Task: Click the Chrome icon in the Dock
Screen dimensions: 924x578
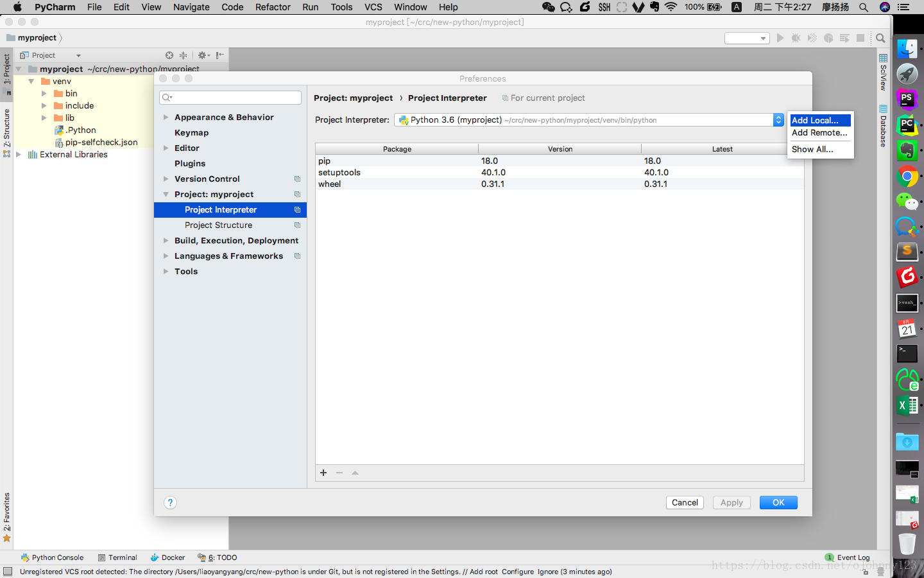Action: (907, 176)
